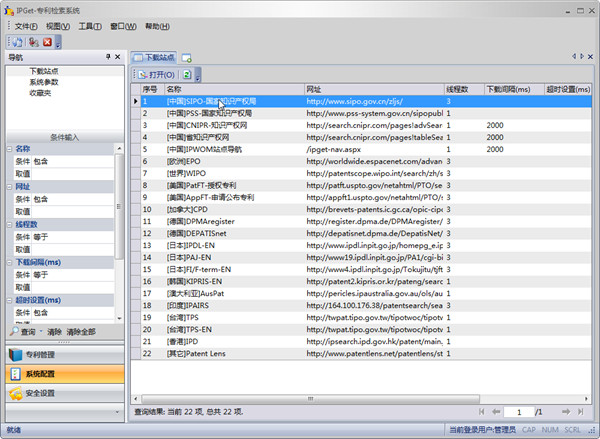Select 收藏夹 in the navigation tree
The height and width of the screenshot is (439, 600).
40,93
